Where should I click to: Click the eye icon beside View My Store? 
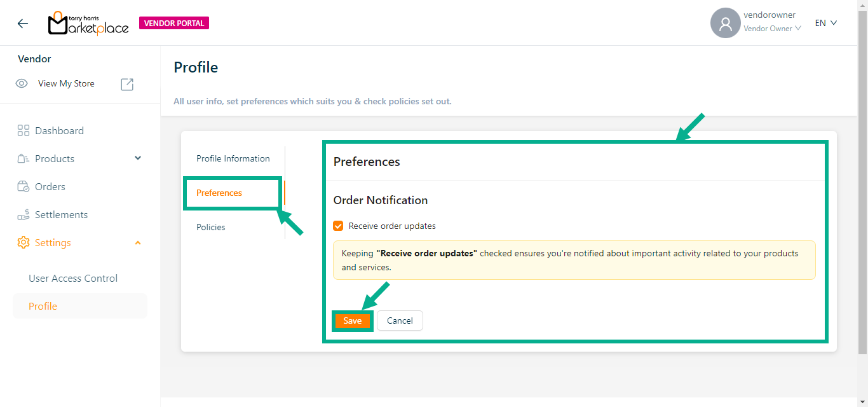point(22,83)
